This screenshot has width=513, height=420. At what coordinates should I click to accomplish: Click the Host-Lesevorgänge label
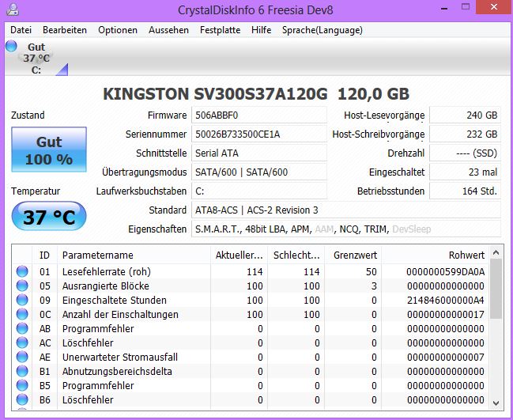[384, 115]
